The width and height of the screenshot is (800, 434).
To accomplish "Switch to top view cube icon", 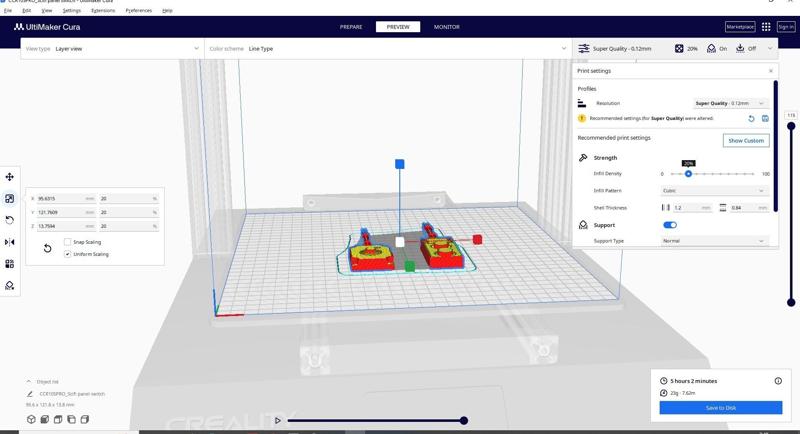I will (58, 419).
